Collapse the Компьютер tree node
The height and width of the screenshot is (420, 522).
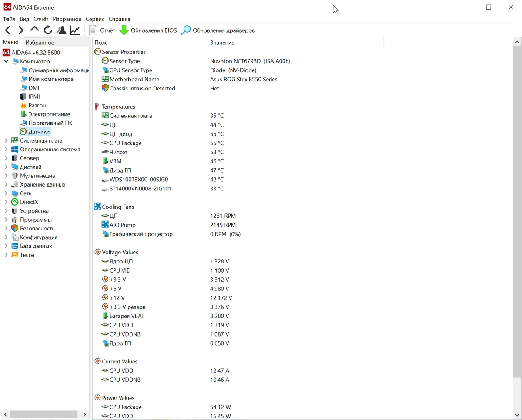[x=6, y=62]
